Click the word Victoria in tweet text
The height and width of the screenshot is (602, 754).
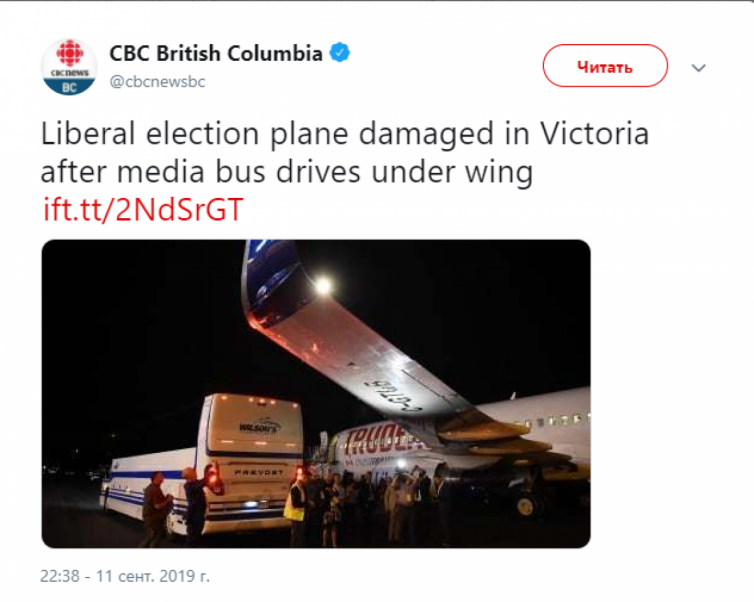(594, 133)
